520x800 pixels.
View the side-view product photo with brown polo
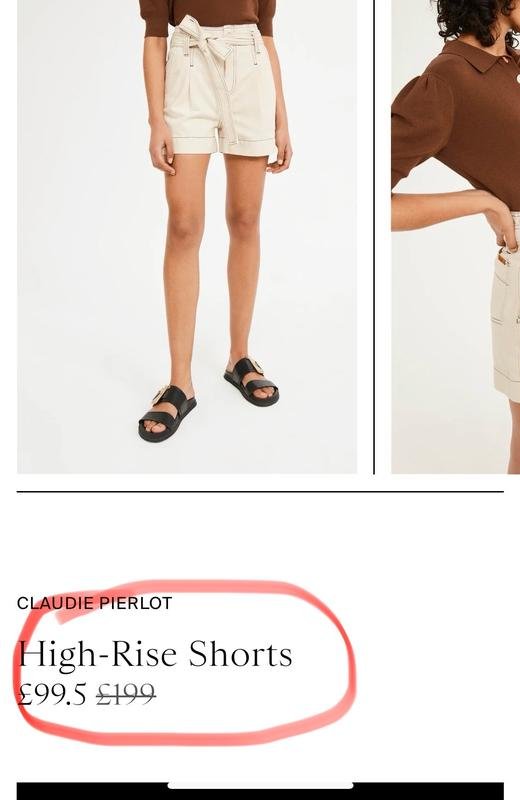(455, 237)
